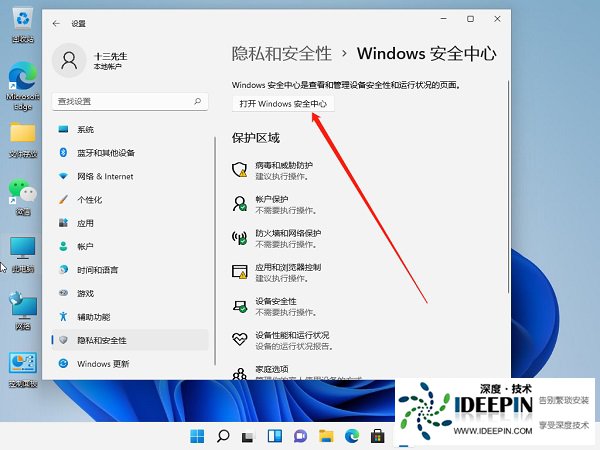Click 设备性能和运行状况 text
Viewport: 600px width, 450px height.
click(x=292, y=335)
